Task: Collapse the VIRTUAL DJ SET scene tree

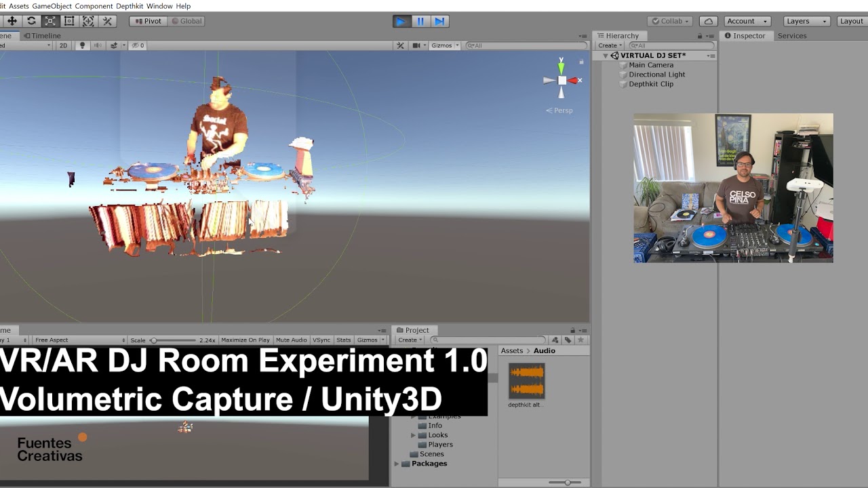Action: [x=606, y=56]
